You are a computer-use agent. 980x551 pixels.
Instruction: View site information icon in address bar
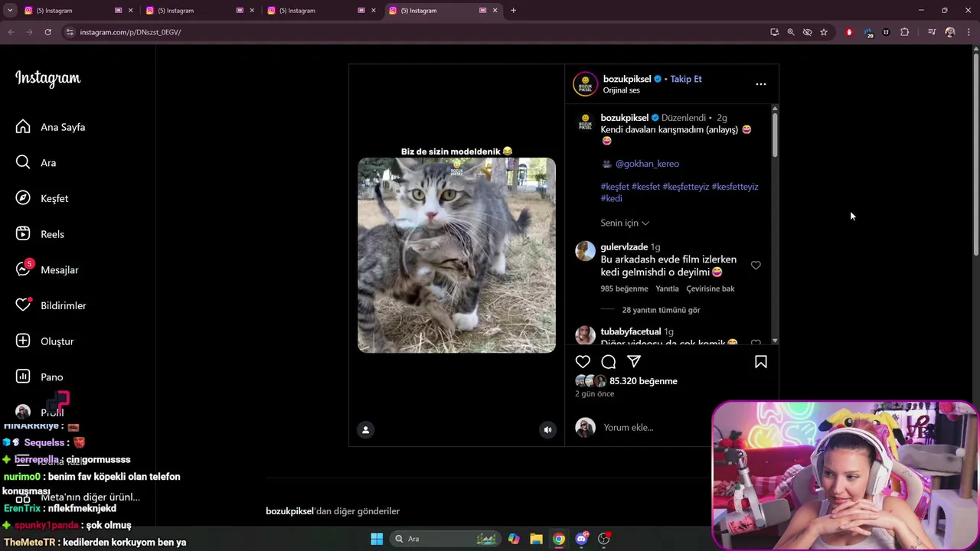pos(70,32)
